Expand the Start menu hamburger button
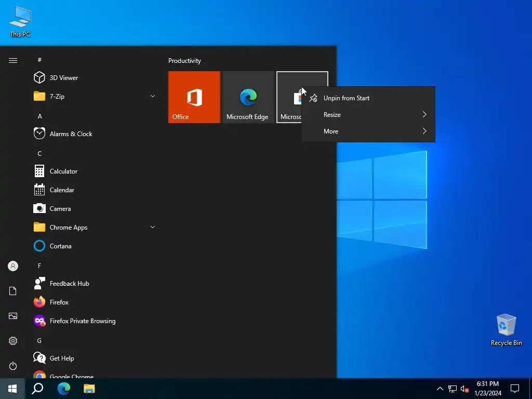This screenshot has height=399, width=532. coord(13,60)
